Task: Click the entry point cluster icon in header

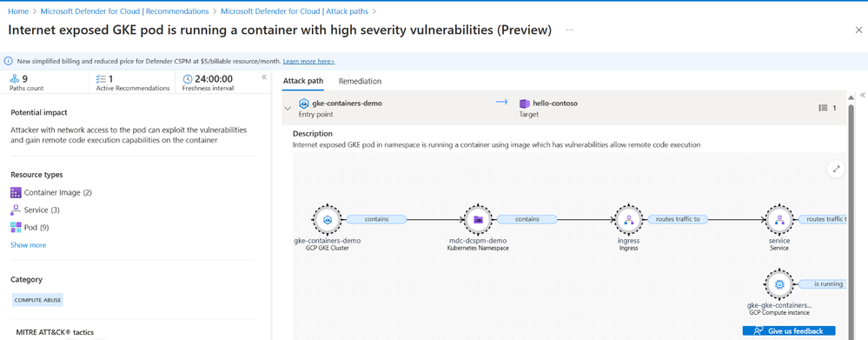Action: click(303, 103)
